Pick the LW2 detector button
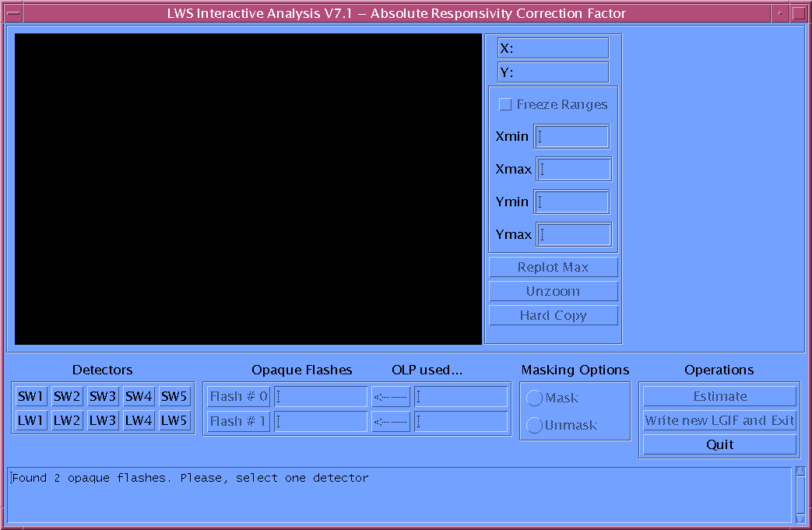 point(67,421)
